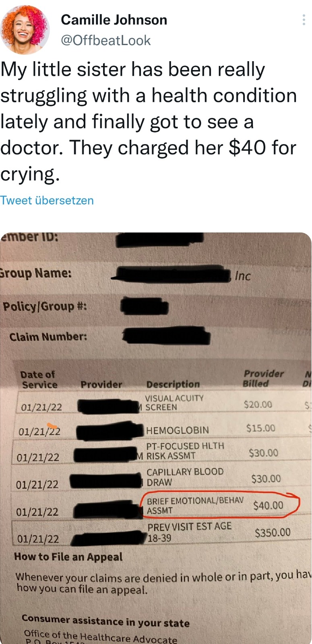
Task: Open the tweet's three-dot options menu
Action: point(304,20)
